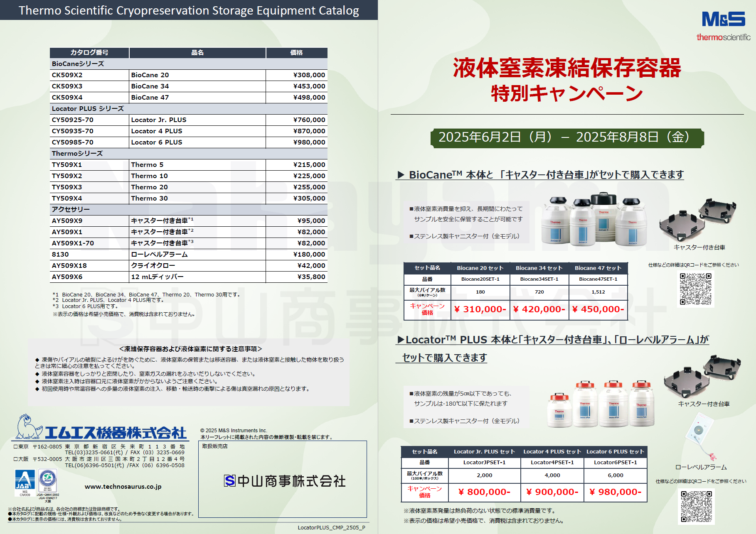
Task: Click the 取扱販売店 dealer label
Action: (x=215, y=446)
